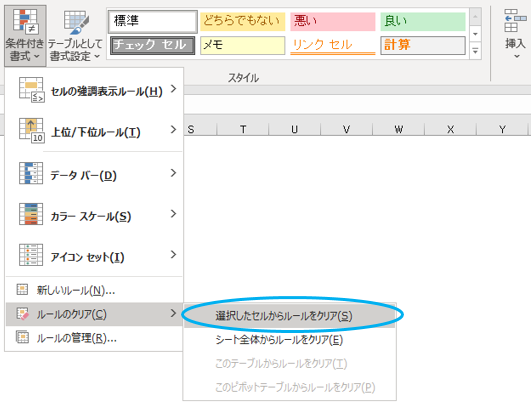Click テーブルとして書式設定 format as table icon
This screenshot has height=411, width=531.
coord(77,22)
